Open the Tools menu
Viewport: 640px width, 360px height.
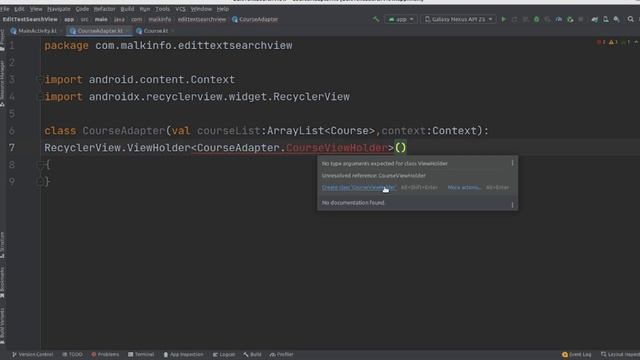(x=162, y=9)
